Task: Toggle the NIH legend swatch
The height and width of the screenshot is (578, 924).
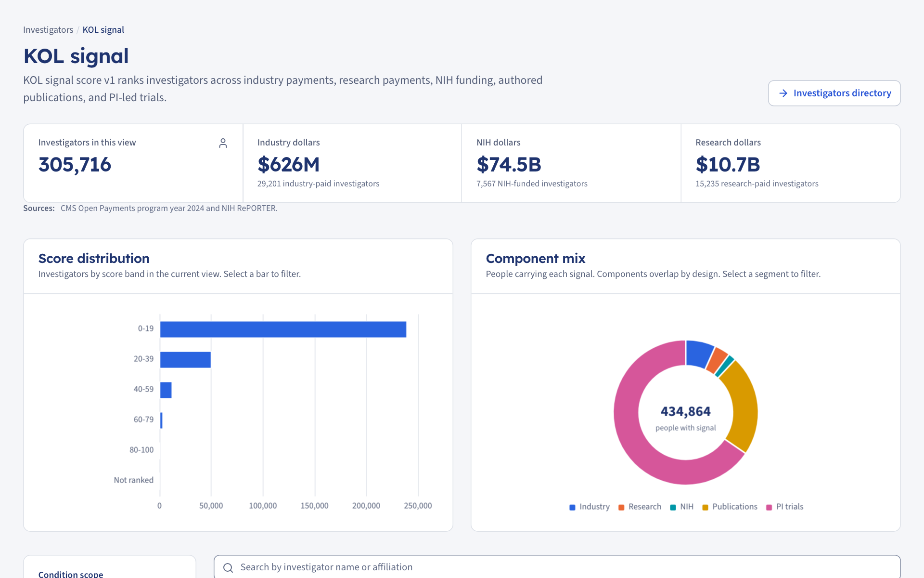Action: pos(673,507)
